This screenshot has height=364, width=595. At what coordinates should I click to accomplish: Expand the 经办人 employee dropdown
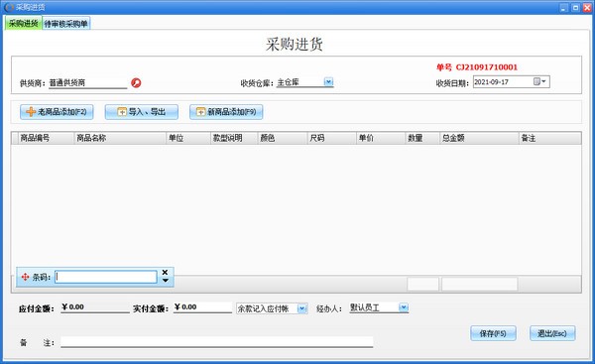404,307
